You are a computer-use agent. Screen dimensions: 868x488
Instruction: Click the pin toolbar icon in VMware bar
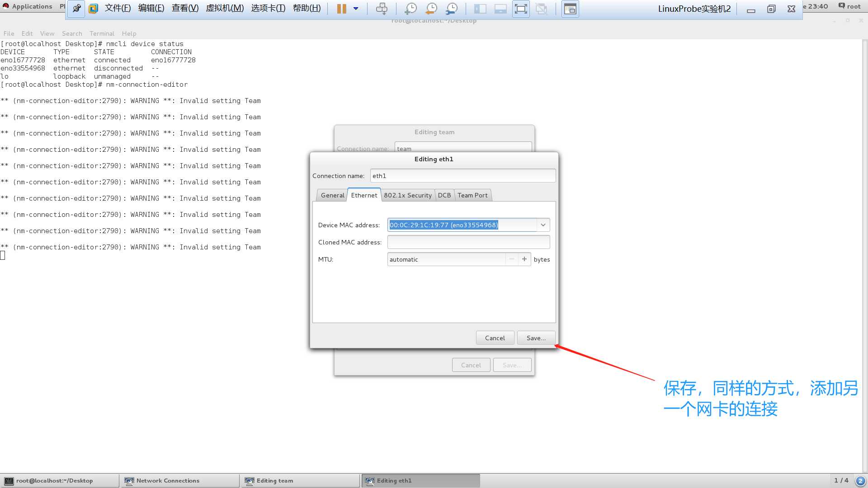(x=76, y=9)
